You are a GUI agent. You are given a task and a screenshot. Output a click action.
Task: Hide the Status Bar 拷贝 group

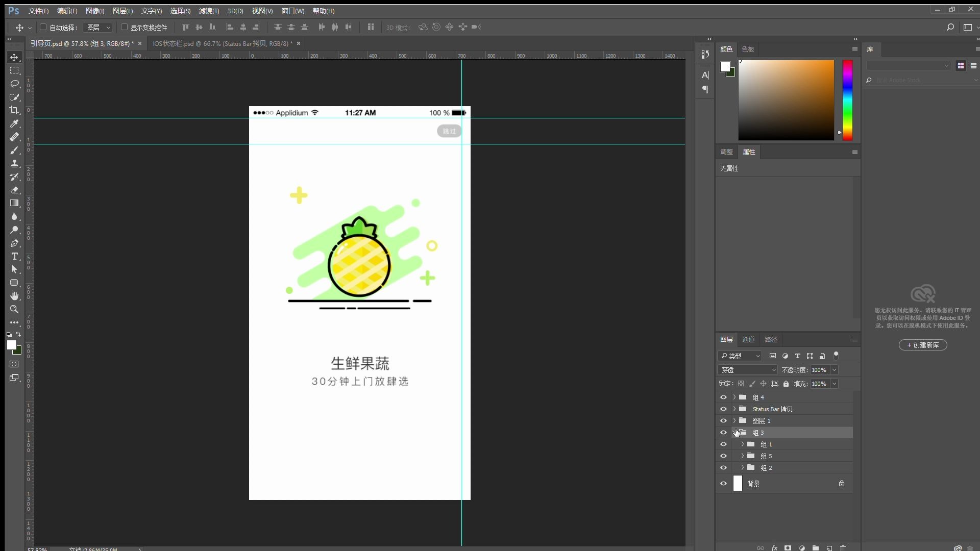[x=723, y=409]
